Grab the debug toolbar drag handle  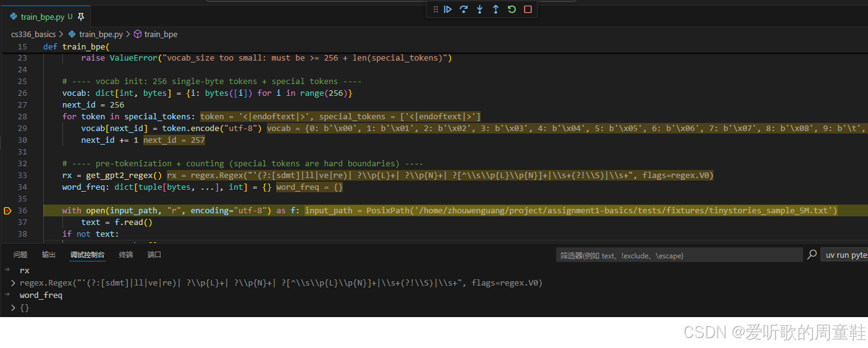point(436,9)
